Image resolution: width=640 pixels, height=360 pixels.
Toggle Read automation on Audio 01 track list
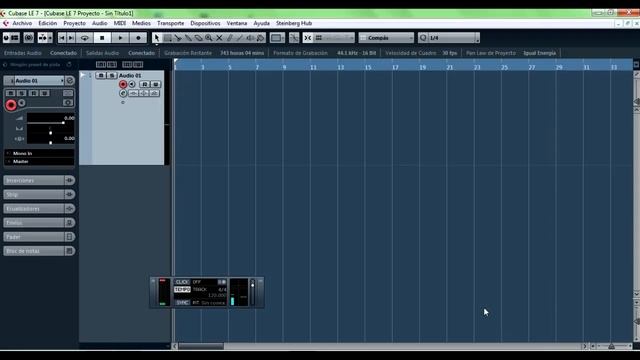coord(144,84)
